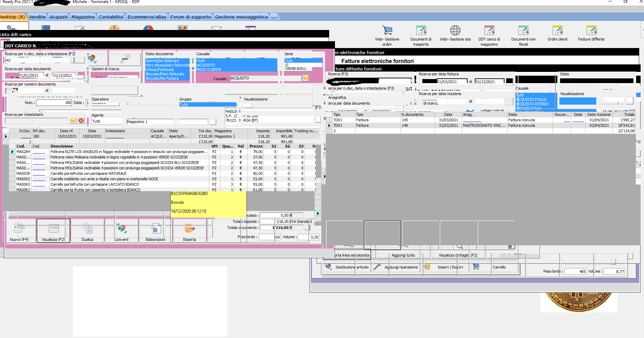Open Magazzino 1 dropdown
Screen dimensions: 644x338
150,122
